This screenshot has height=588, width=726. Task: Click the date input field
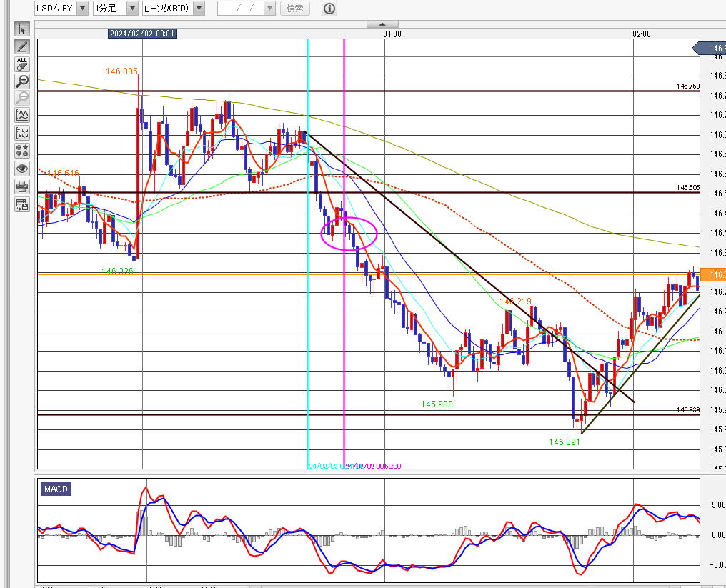(239, 9)
